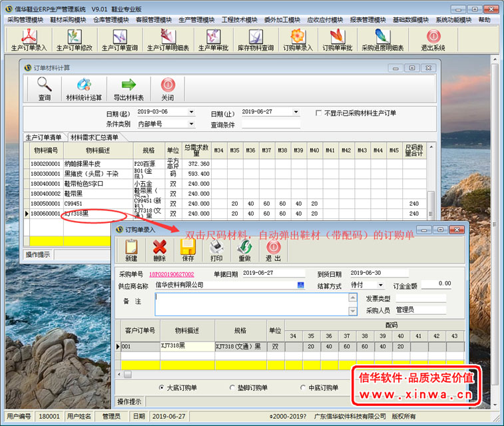
Task: Click 查询条件 input field
Action: tap(271, 124)
